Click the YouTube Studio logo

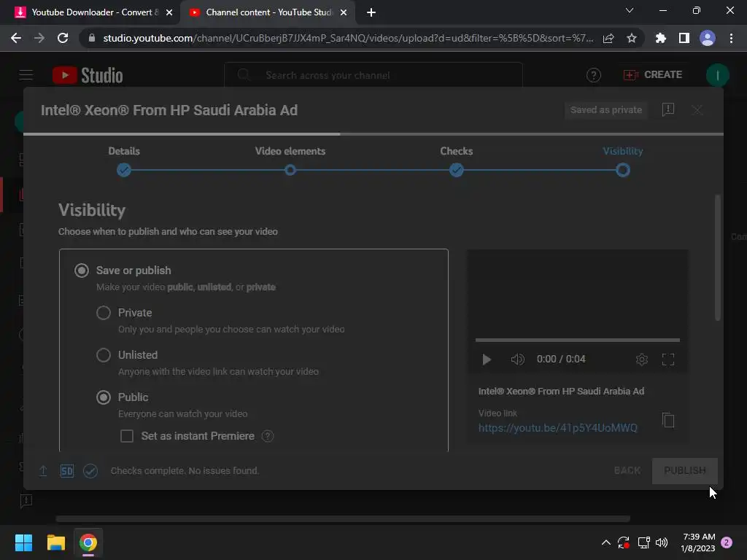point(88,75)
